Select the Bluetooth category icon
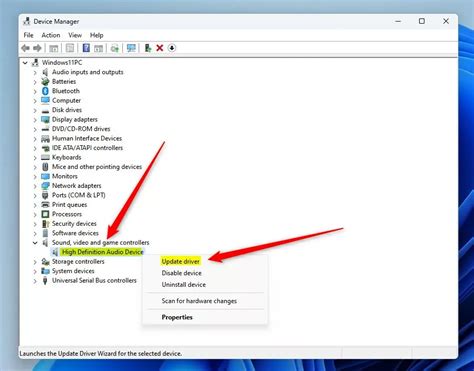 tap(45, 91)
